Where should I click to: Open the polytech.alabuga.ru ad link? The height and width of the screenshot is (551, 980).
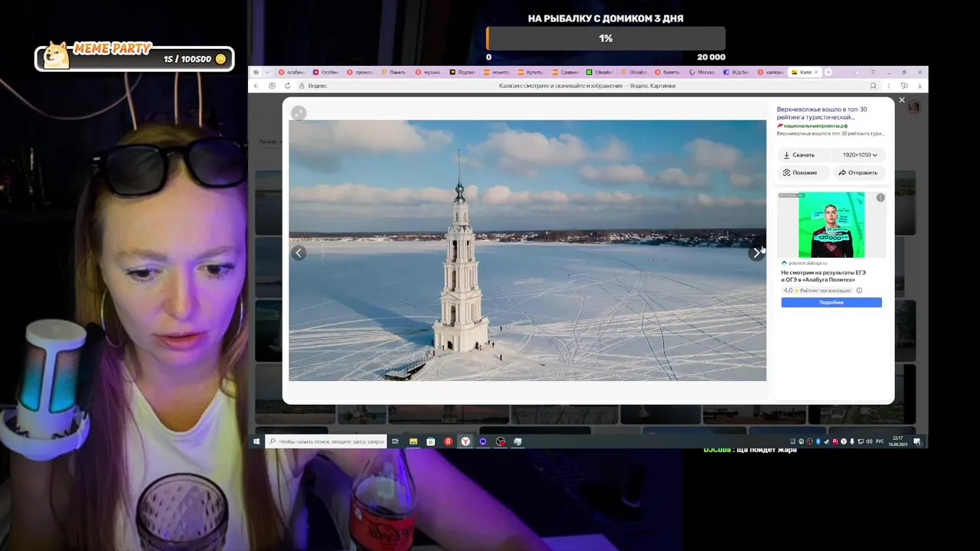tap(807, 262)
